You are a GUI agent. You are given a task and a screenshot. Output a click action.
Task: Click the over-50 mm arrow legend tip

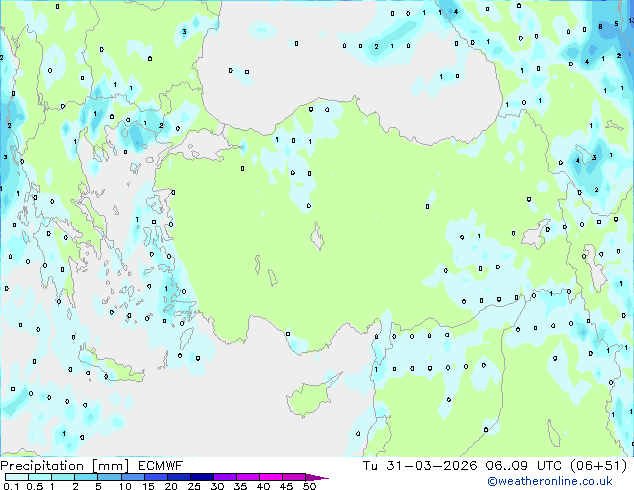click(x=317, y=477)
